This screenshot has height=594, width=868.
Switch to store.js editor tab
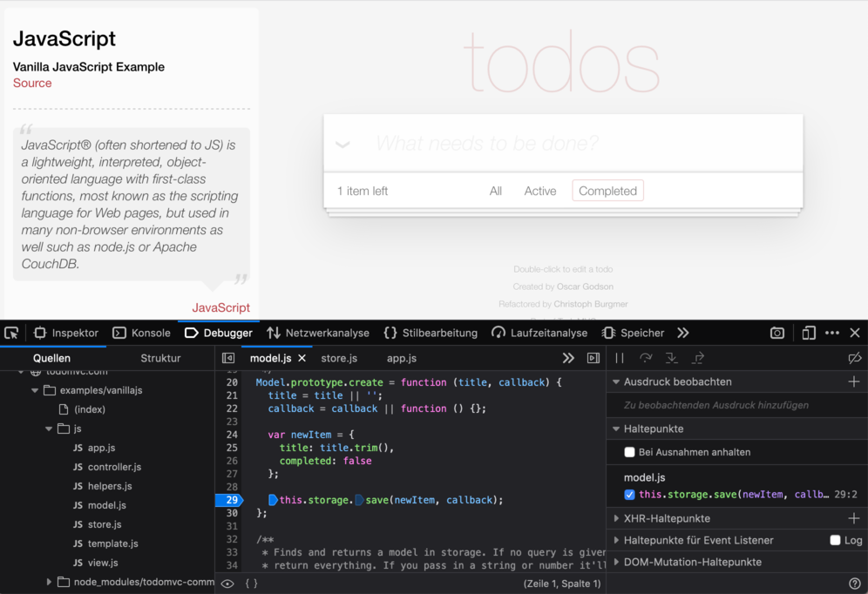click(339, 358)
